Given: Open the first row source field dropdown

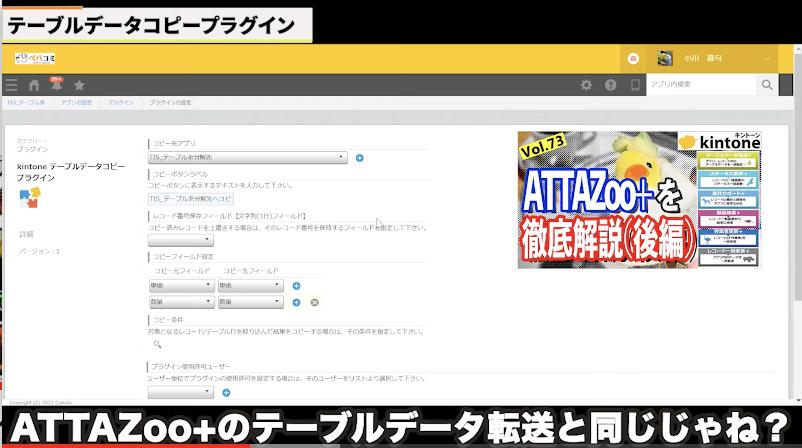Looking at the screenshot, I should (181, 286).
